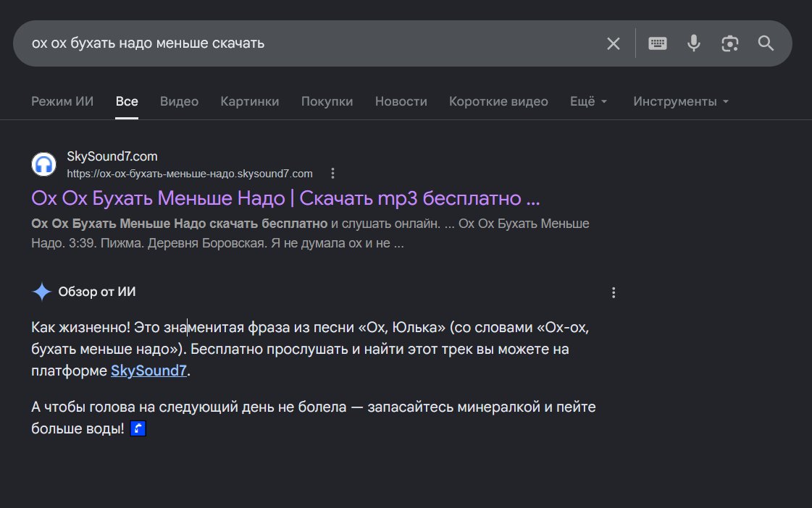Switch to Режим ИИ tab
This screenshot has width=812, height=508.
tap(62, 101)
